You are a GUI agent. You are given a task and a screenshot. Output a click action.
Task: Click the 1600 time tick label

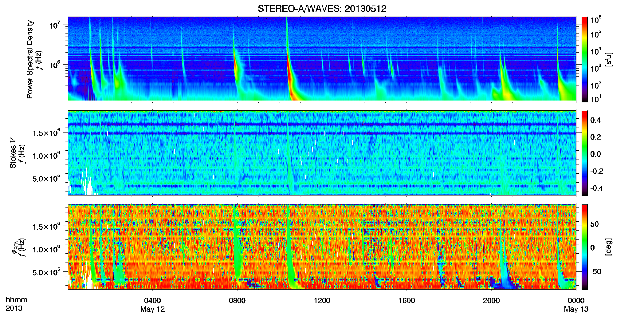406,300
